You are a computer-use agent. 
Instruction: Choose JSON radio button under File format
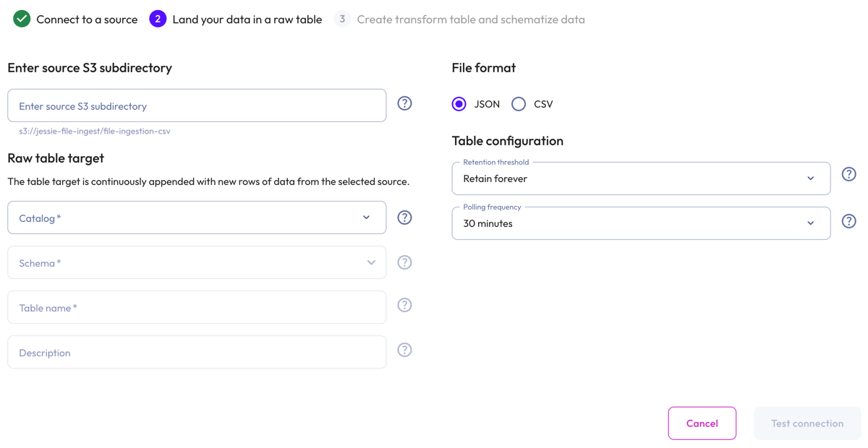coord(459,103)
